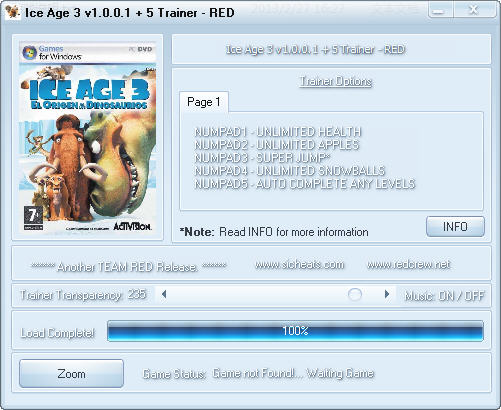Click the 7+ age rating badge
The height and width of the screenshot is (410, 501).
point(33,218)
